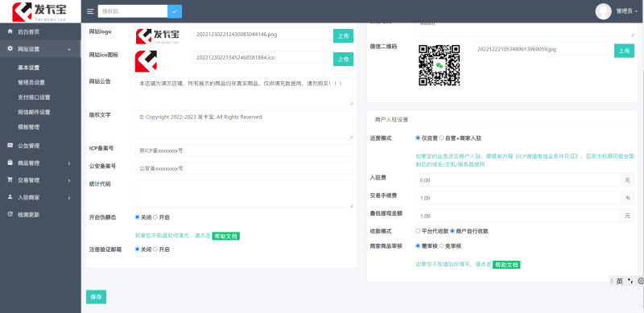Expand the 入驻商家 submenu arrow
Viewport: 644px width, 313px height.
tap(69, 198)
